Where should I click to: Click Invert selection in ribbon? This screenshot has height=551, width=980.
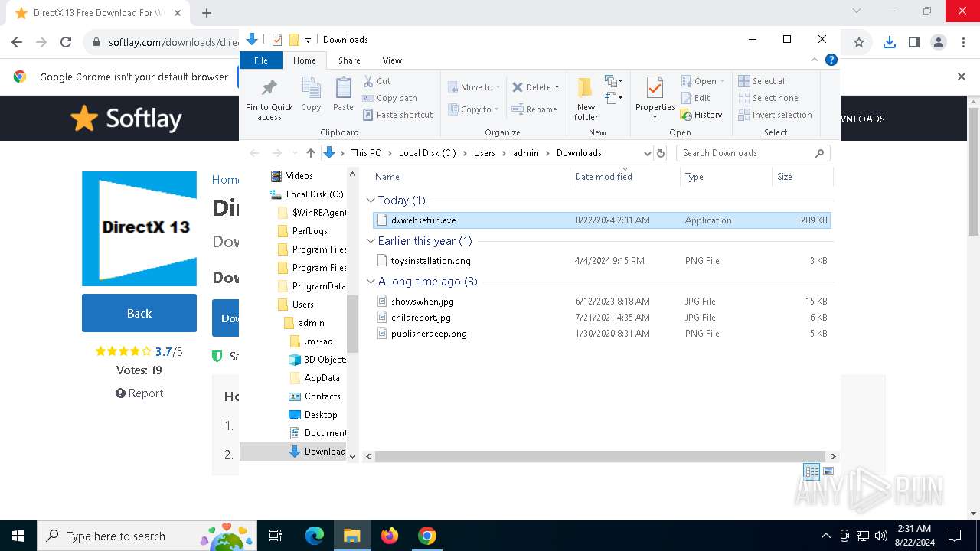[775, 115]
